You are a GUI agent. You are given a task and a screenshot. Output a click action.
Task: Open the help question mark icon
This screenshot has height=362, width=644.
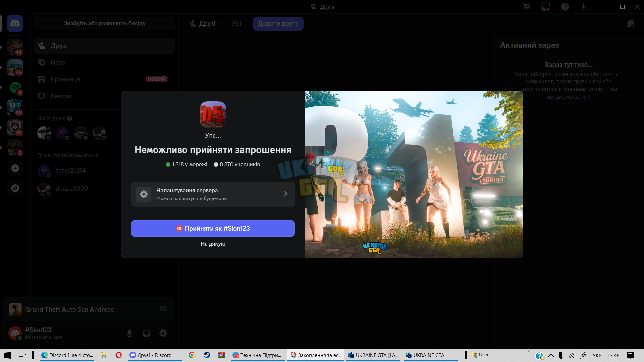pos(565,7)
